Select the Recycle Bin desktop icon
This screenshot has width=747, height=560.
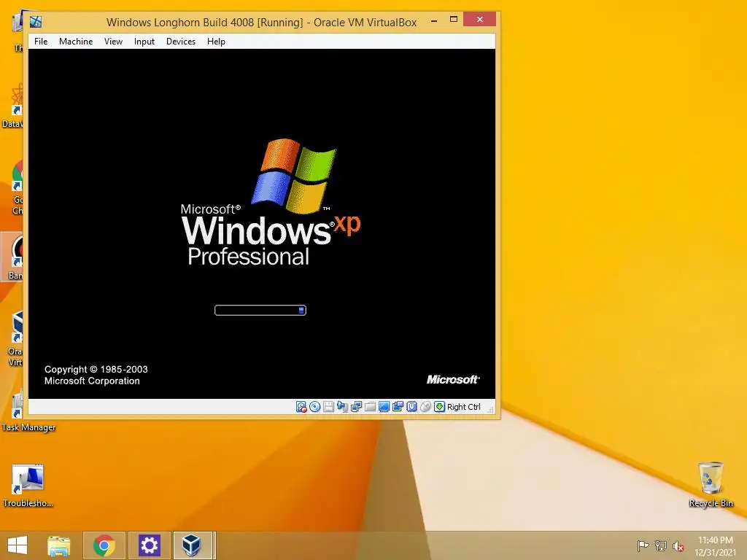tap(711, 485)
